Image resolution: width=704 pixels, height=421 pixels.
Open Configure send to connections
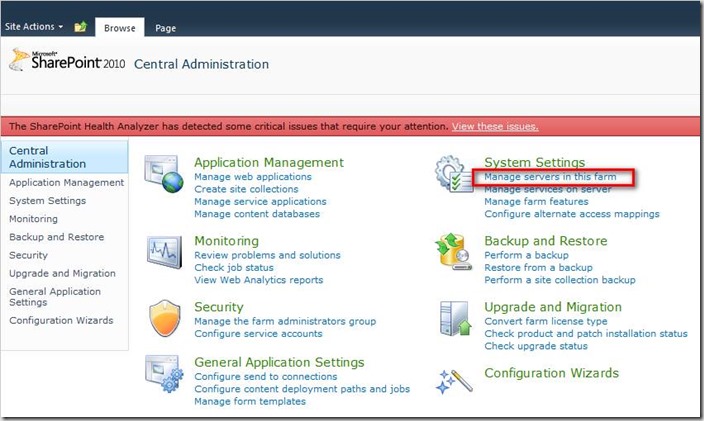[x=266, y=377]
